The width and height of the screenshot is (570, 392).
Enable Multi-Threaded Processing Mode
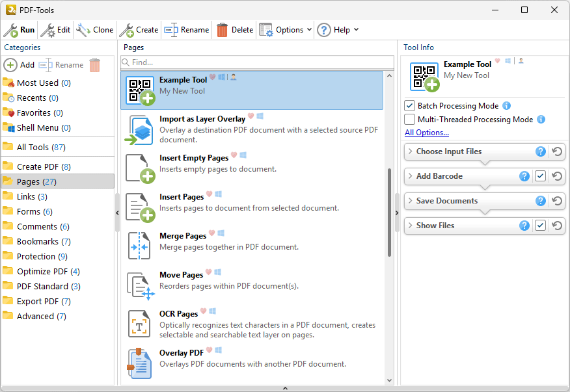pyautogui.click(x=410, y=119)
